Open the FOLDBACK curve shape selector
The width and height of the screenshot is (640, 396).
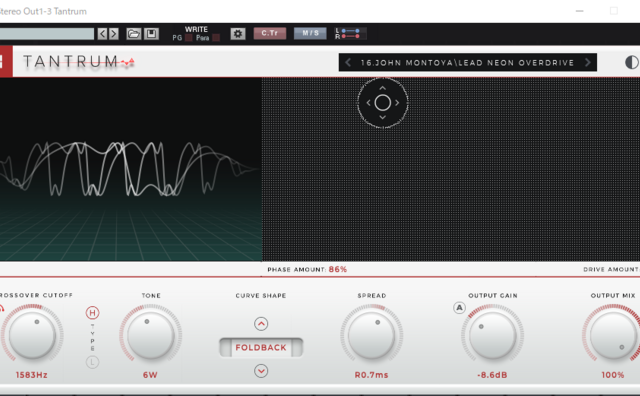[261, 347]
